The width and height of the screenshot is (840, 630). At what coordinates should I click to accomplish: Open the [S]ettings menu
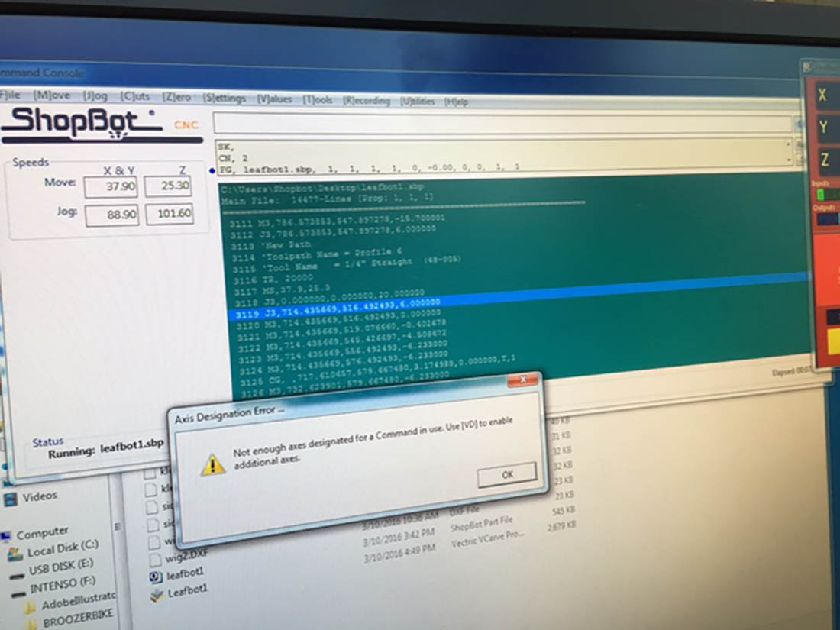pyautogui.click(x=224, y=98)
